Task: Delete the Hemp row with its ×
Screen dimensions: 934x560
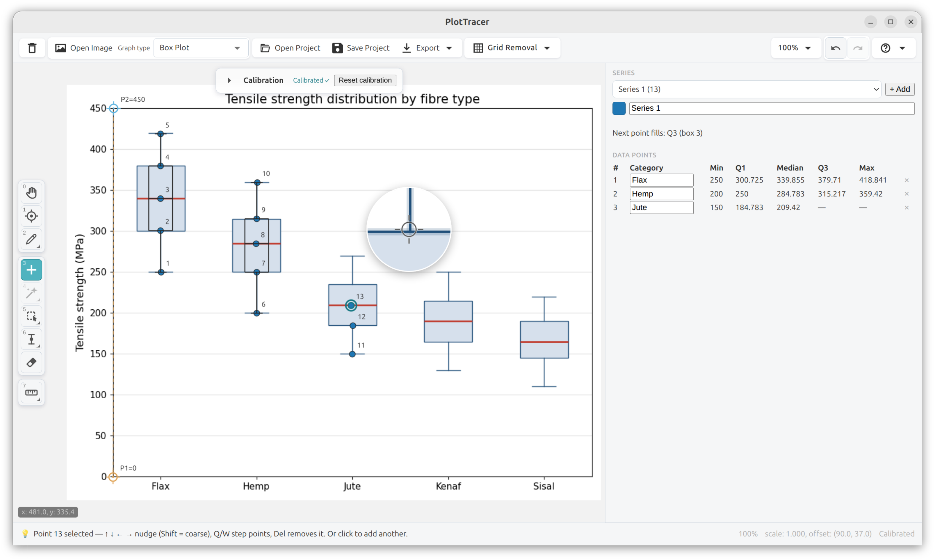Action: [906, 194]
